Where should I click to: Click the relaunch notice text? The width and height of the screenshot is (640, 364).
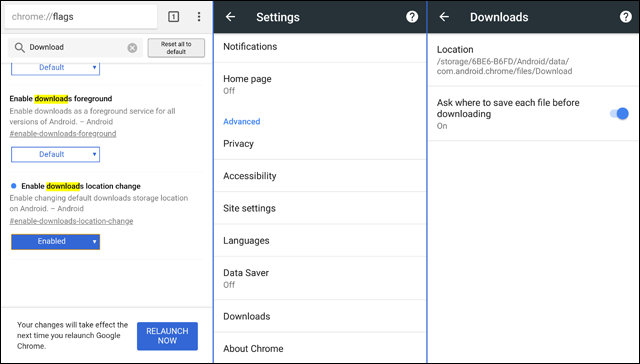pos(73,335)
